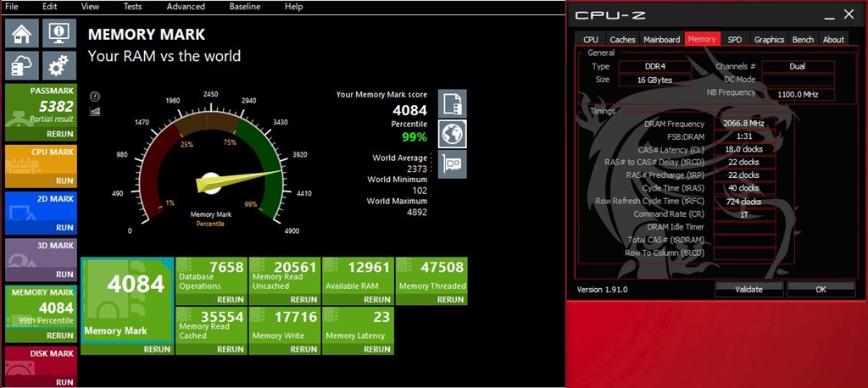Rerun the Memory Read Cached test

231,349
